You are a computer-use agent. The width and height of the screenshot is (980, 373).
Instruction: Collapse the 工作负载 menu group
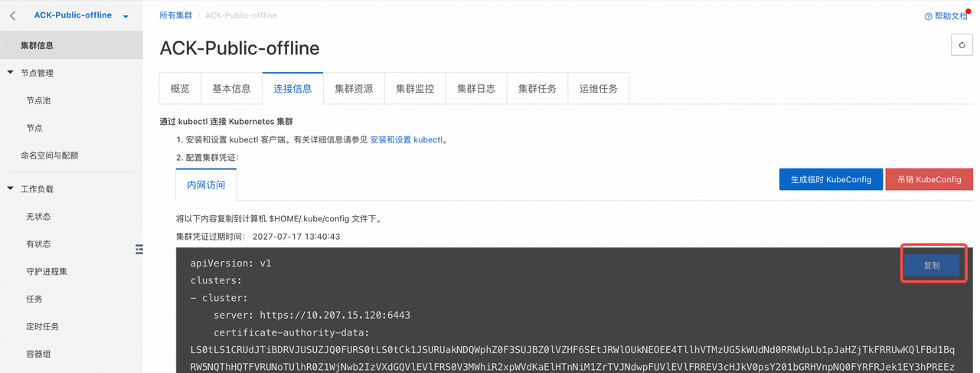(11, 188)
